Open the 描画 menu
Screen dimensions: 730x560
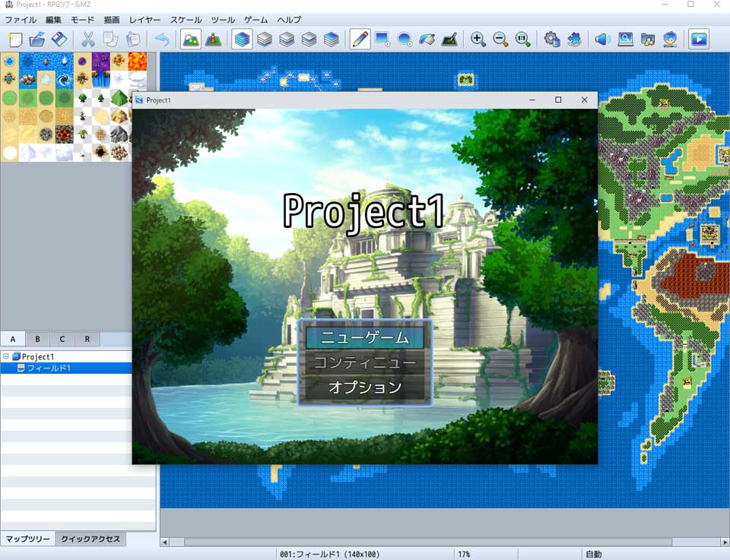pos(112,20)
